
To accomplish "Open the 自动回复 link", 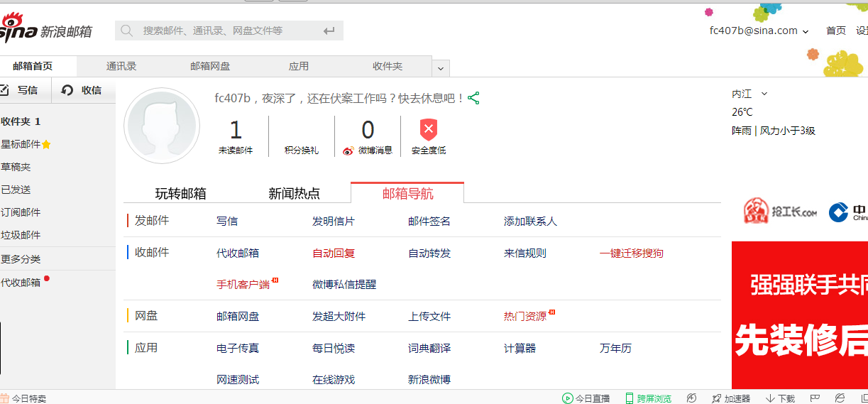I will [334, 253].
